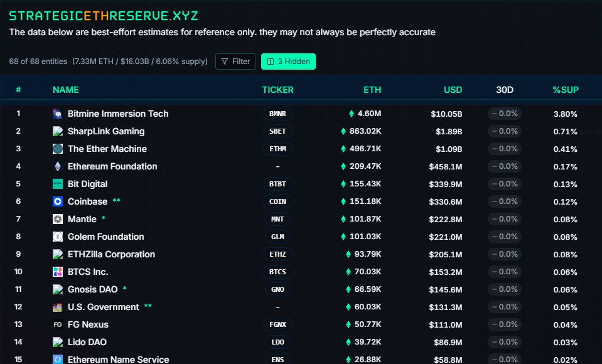Sort the table by the # column

[x=18, y=90]
